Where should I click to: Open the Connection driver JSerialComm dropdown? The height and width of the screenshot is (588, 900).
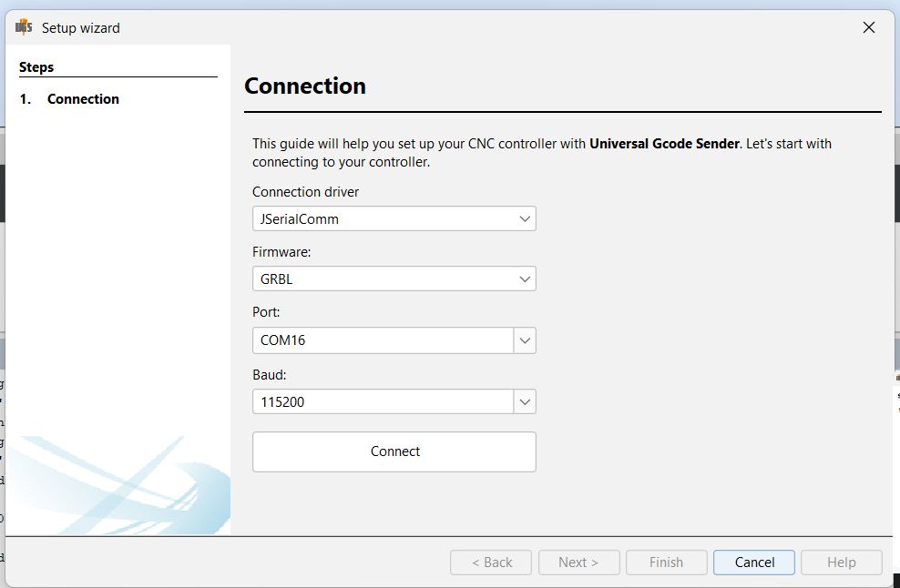click(x=394, y=218)
